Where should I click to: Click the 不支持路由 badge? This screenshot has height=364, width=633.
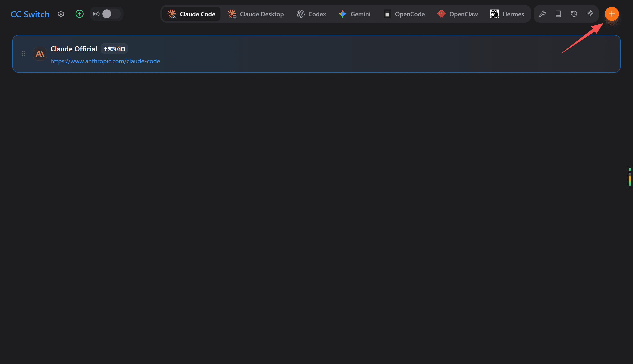[114, 49]
